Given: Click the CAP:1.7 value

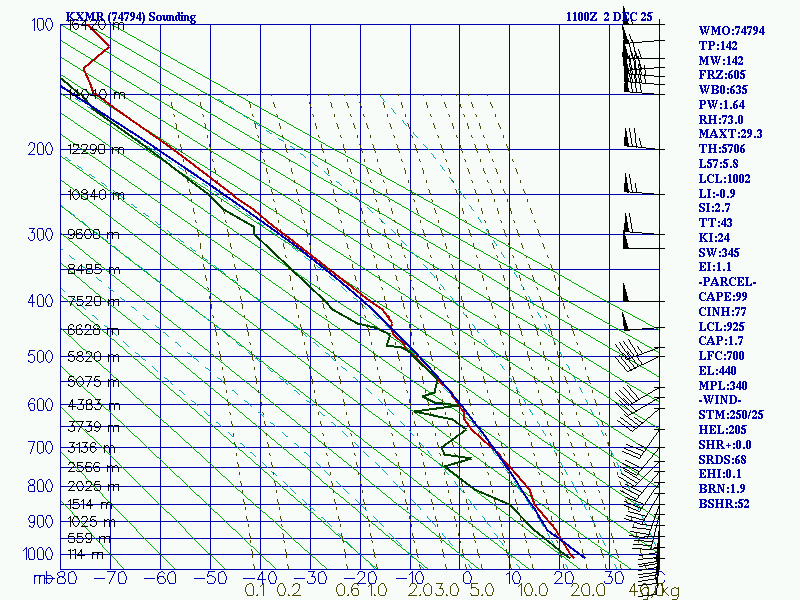Looking at the screenshot, I should tap(721, 340).
